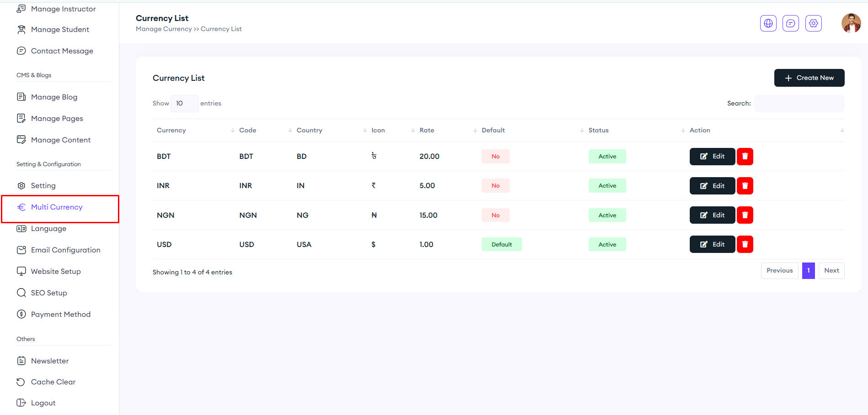The image size is (868, 415).
Task: Open Payment Method in the sidebar
Action: 60,314
